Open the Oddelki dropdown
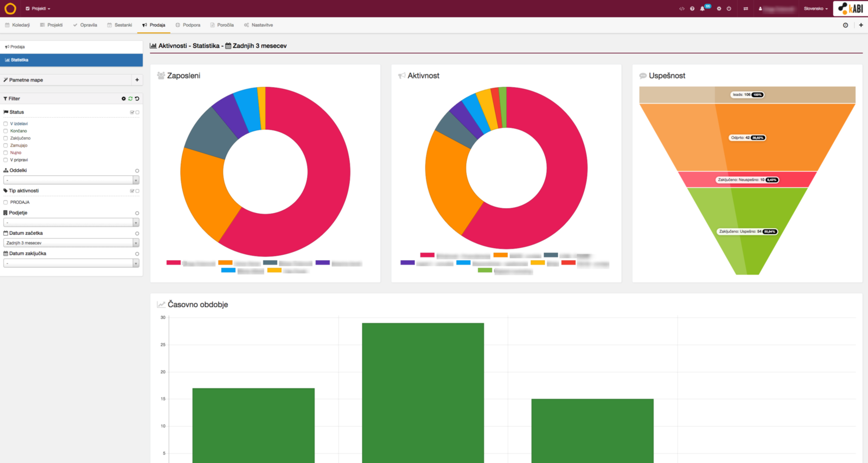Viewport: 868px width, 463px height. 71,180
